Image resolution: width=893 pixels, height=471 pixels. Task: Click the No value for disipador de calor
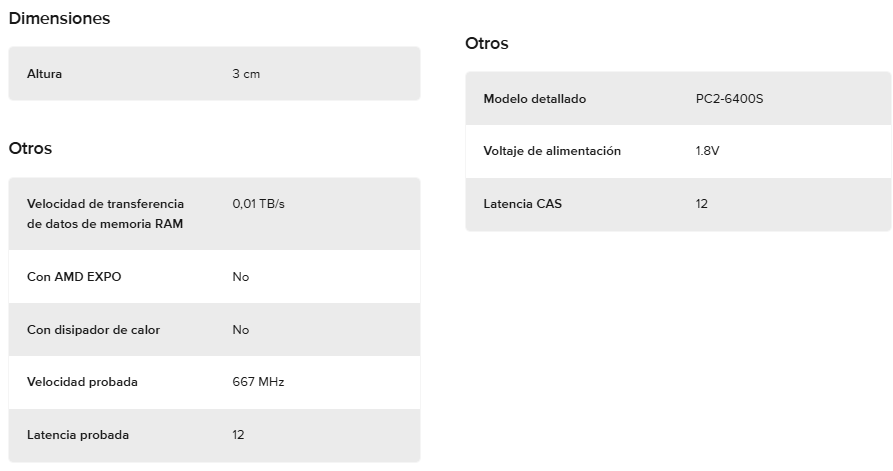[241, 330]
